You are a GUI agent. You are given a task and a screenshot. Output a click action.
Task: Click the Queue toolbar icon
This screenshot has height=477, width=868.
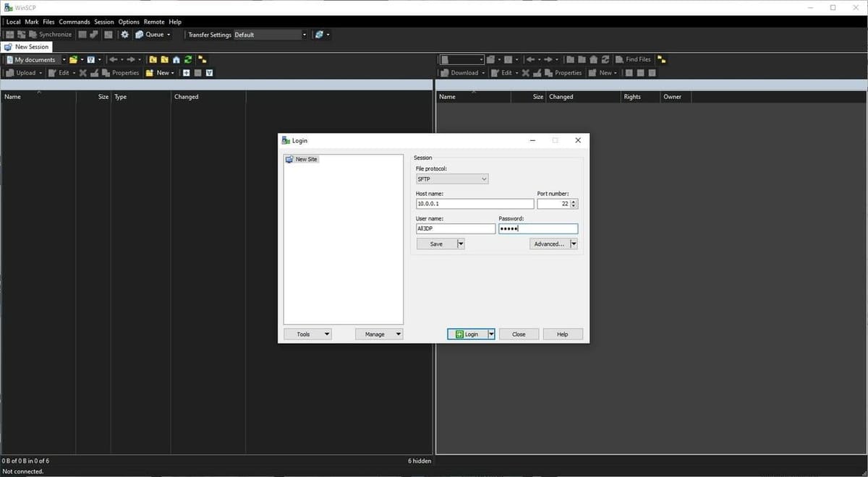(x=140, y=34)
